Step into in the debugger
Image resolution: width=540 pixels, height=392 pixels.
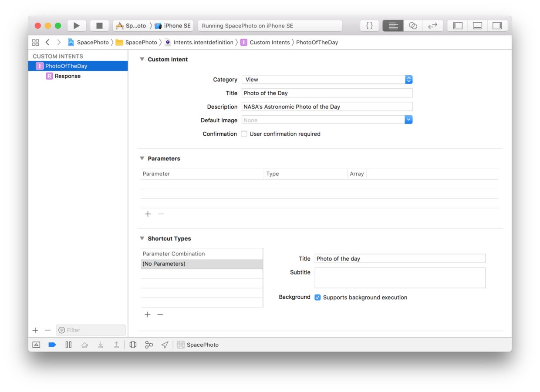(x=101, y=345)
